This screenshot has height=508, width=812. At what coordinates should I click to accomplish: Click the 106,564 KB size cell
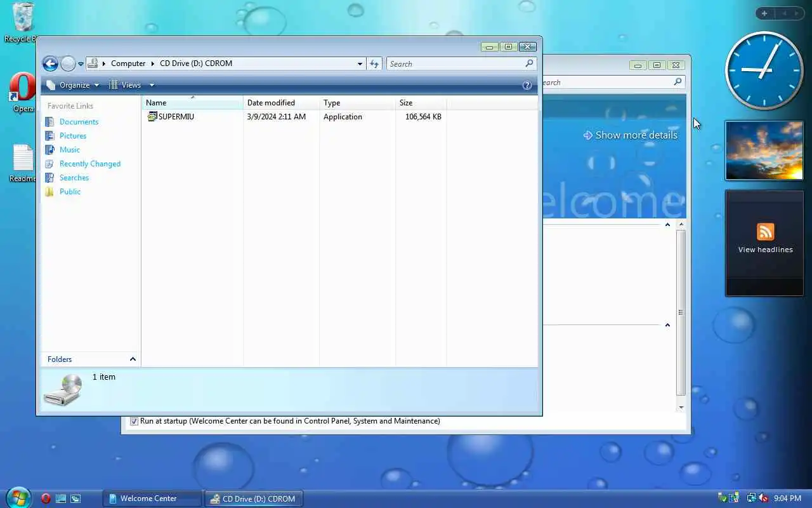[423, 117]
